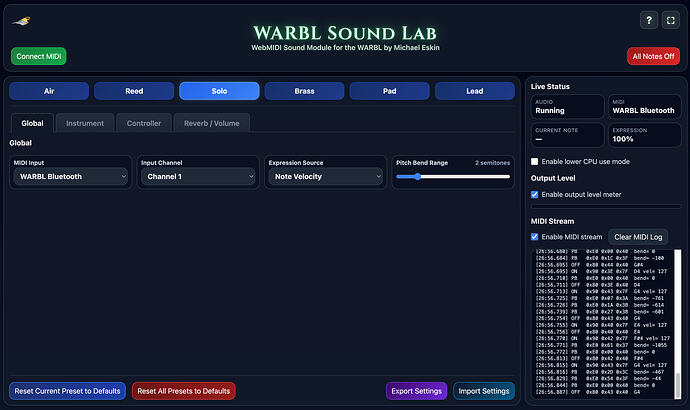
Task: Switch to the Global tab
Action: tap(32, 123)
